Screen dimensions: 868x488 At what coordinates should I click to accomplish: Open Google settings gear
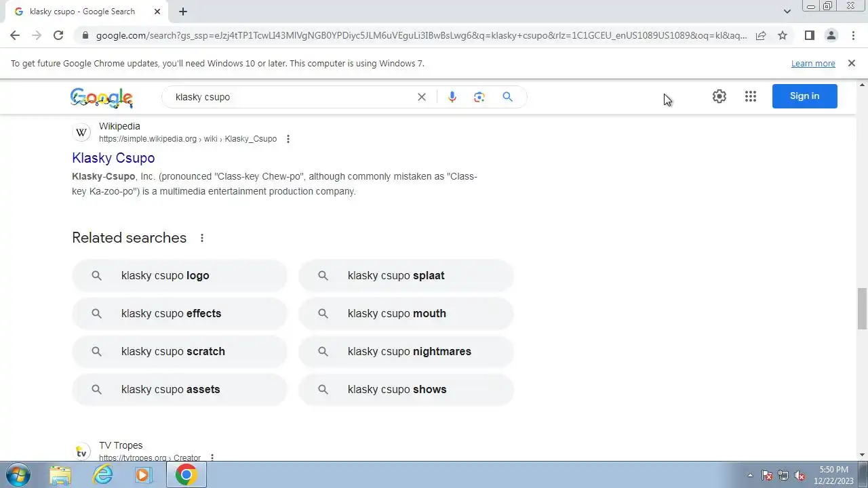tap(719, 96)
